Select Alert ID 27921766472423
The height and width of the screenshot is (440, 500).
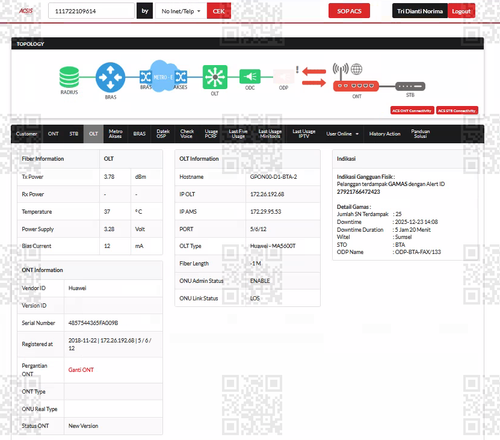click(x=358, y=192)
